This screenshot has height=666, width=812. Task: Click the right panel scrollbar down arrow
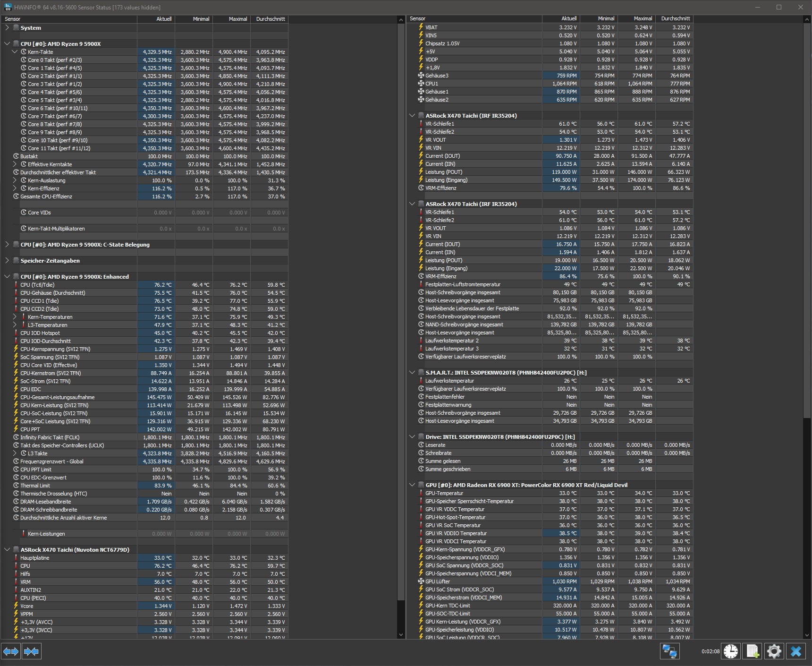(806, 635)
